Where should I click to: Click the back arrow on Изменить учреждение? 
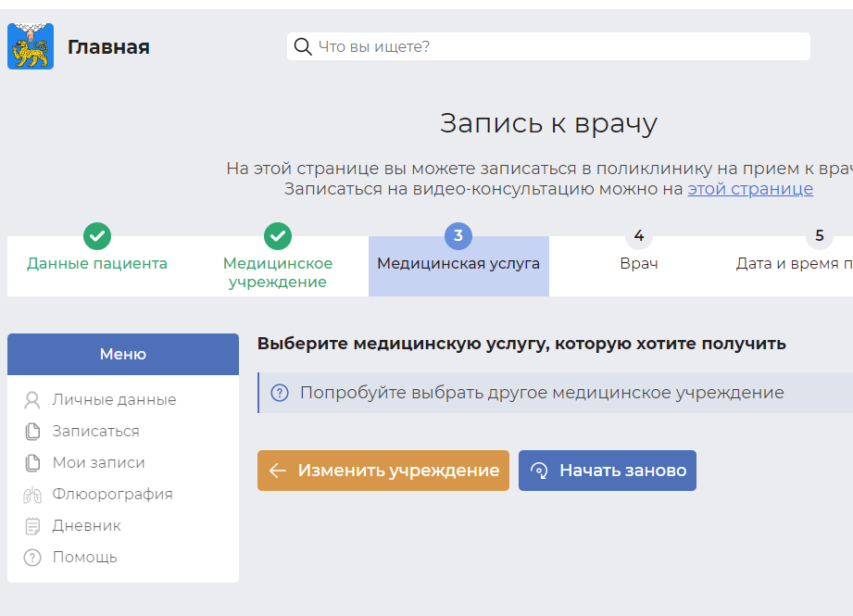[x=277, y=471]
